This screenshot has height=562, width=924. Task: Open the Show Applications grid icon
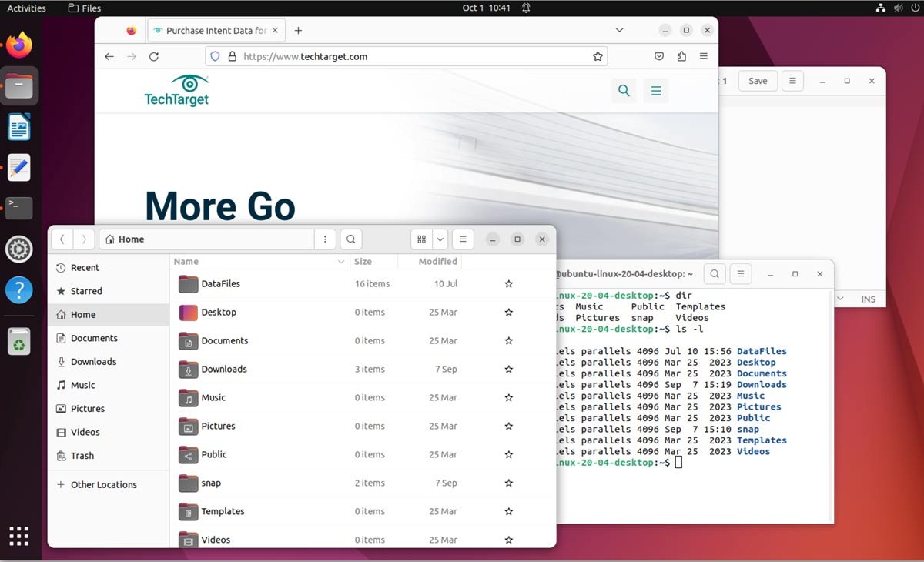click(19, 536)
